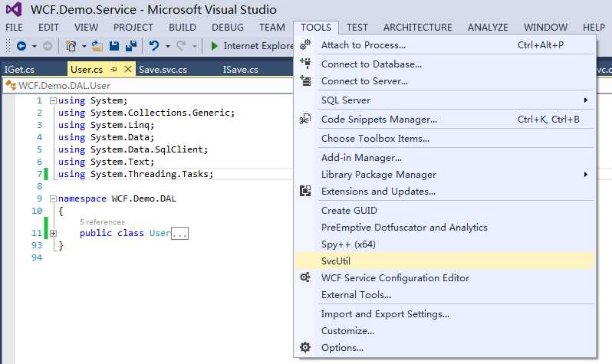This screenshot has height=364, width=612.
Task: Click the Open File folder icon
Action: pos(97,47)
